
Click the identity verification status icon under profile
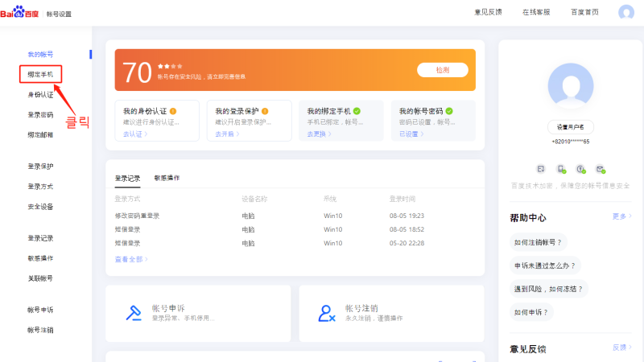point(541,169)
